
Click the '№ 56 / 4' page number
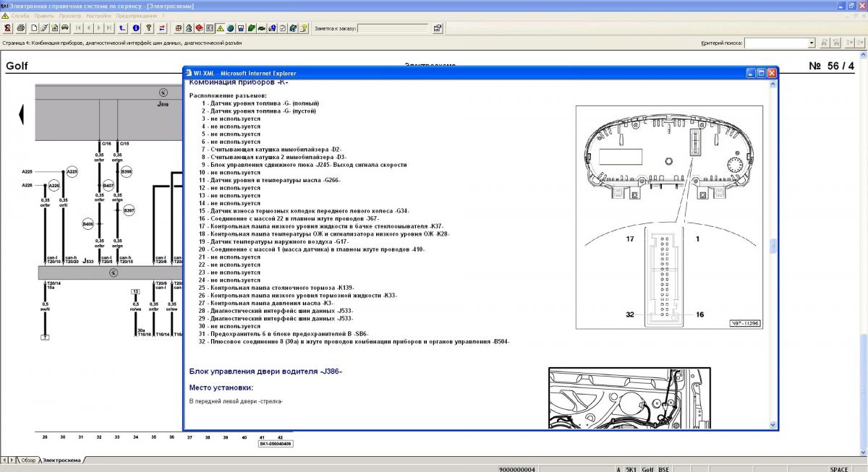832,66
